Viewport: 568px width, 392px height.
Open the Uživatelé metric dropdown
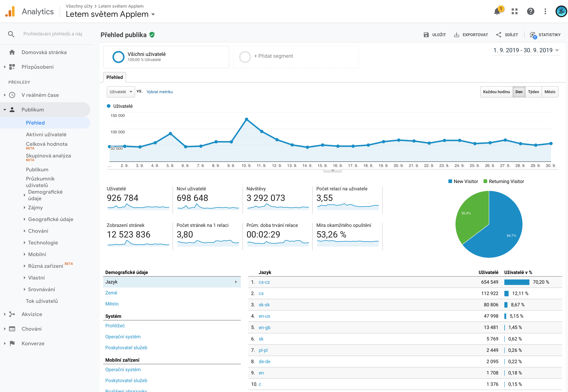coord(121,92)
